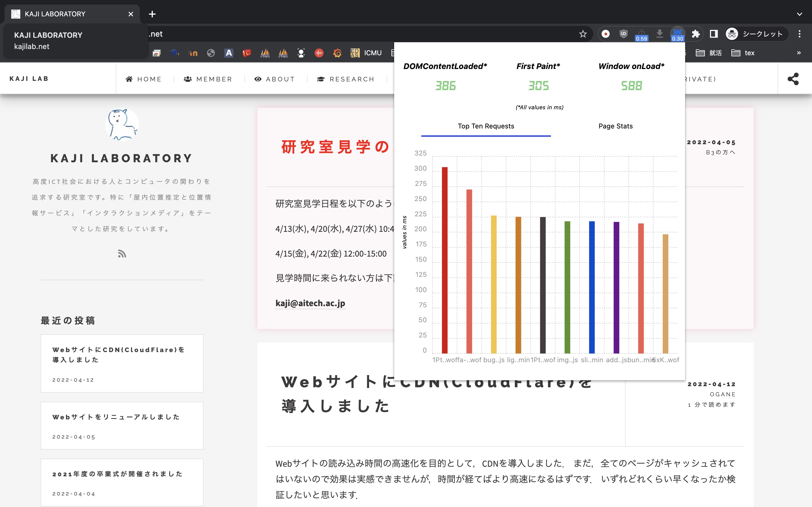Click the red record extension icon
Viewport: 812px width, 507px height.
[x=606, y=34]
